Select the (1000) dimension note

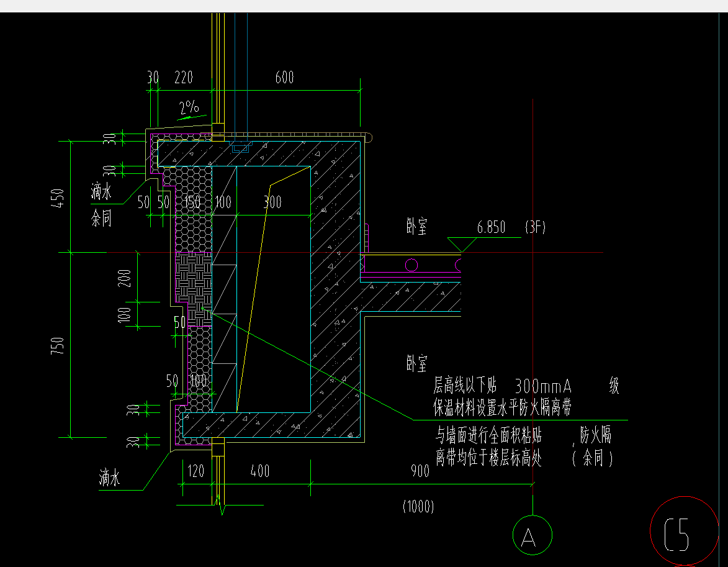coord(418,507)
